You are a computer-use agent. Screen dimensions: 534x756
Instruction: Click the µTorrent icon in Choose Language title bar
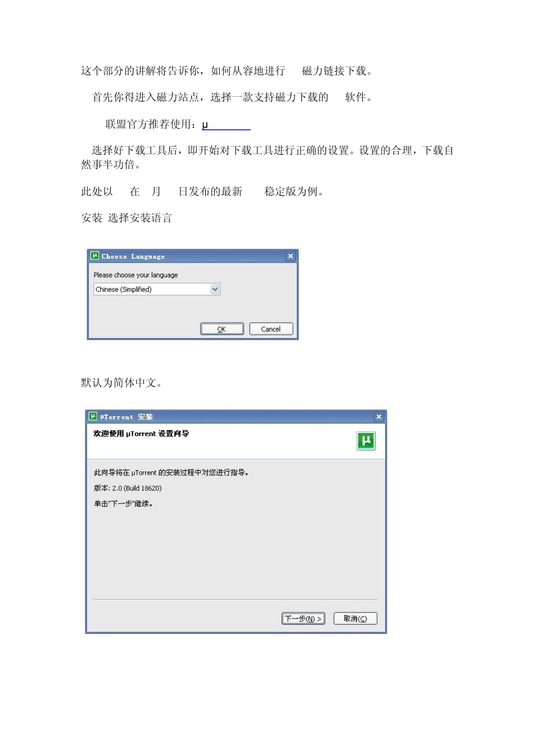coord(95,256)
